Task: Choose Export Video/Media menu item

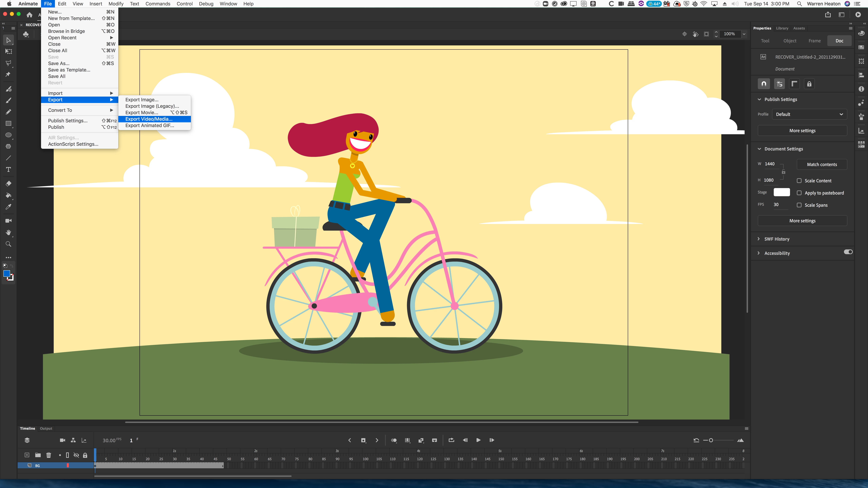Action: coord(149,119)
